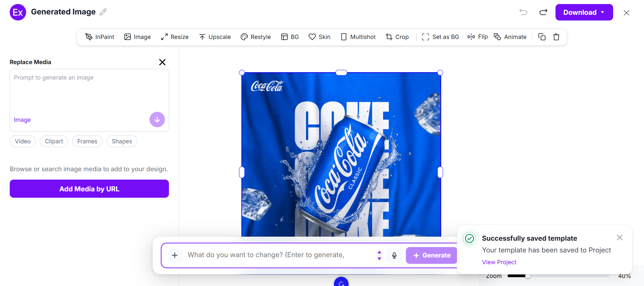
Task: Select the InPaint tool
Action: pyautogui.click(x=100, y=37)
